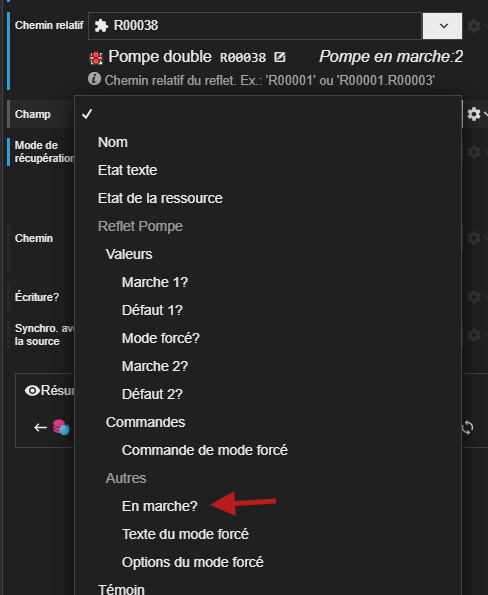Screen dimensions: 488x595
Task: Select the empty checked option
Action: pyautogui.click(x=268, y=114)
